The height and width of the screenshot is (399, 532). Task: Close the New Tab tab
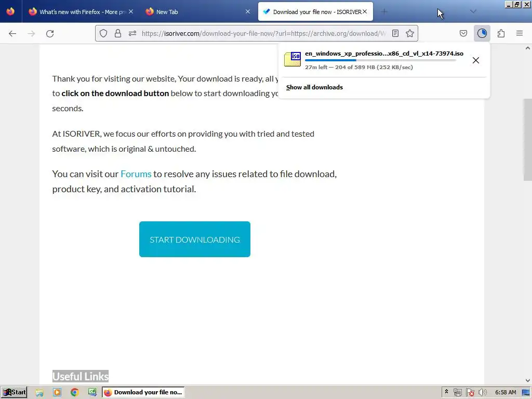[248, 11]
